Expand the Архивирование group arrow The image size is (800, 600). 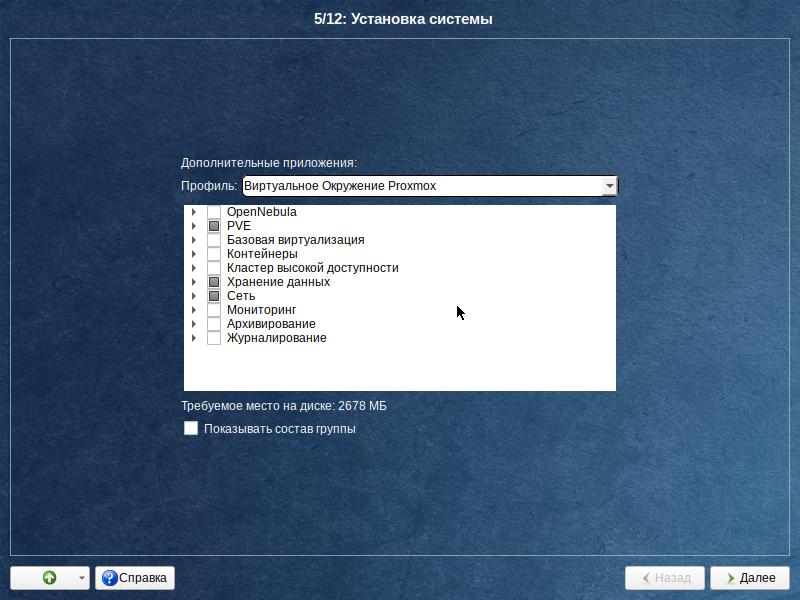(x=193, y=324)
